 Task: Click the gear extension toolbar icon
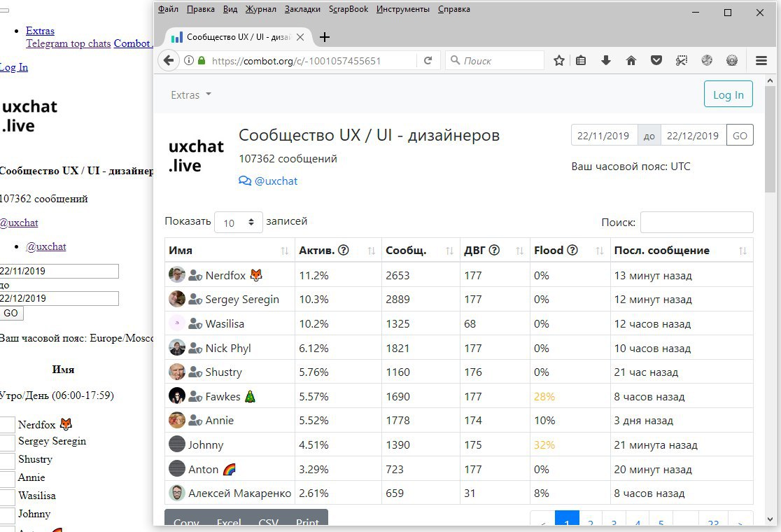732,61
